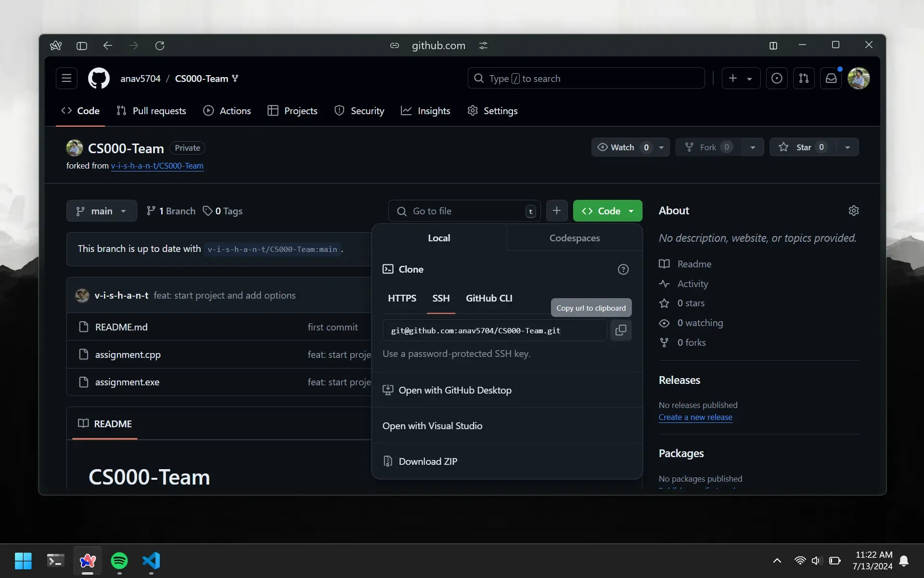The image size is (924, 578).
Task: Open the Arc browser menu icon
Action: click(x=56, y=45)
